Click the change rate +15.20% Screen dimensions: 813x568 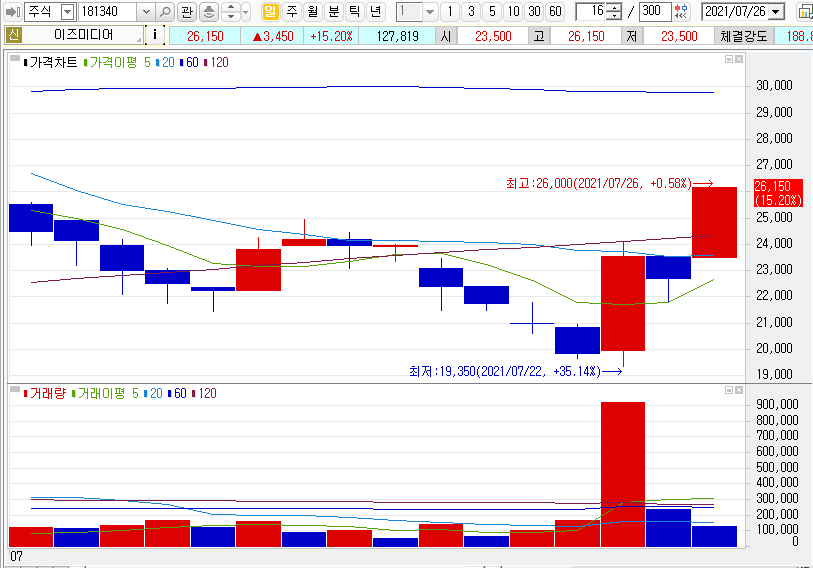tap(331, 36)
